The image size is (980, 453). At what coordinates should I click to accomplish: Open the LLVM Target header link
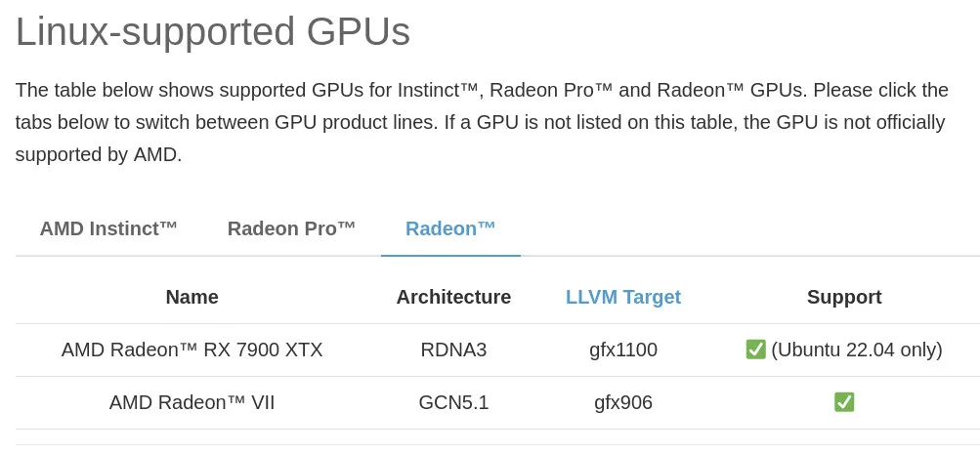623,297
